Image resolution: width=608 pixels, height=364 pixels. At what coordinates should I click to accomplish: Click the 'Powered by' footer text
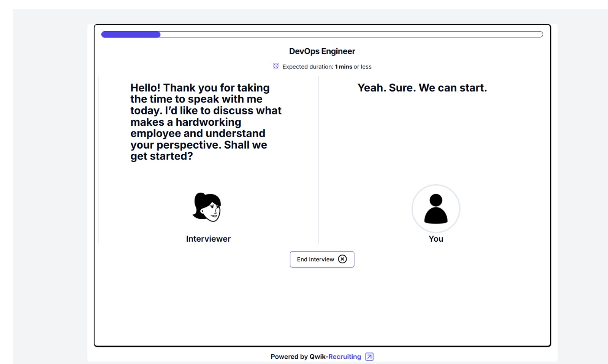coord(289,356)
